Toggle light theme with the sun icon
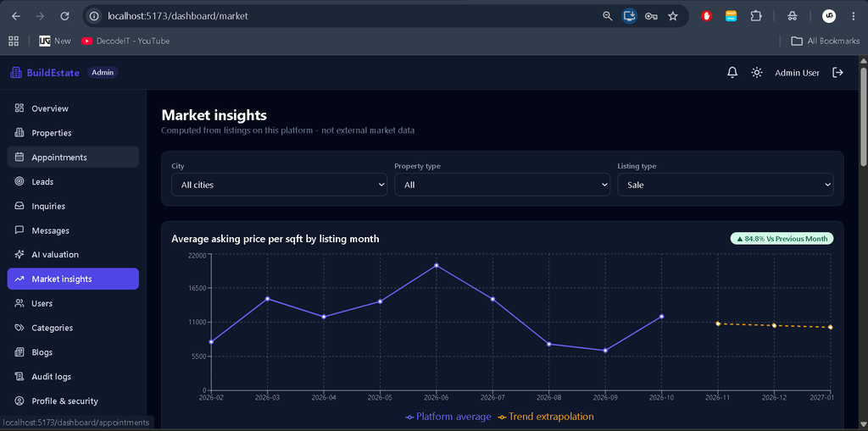The width and height of the screenshot is (868, 431). 757,73
